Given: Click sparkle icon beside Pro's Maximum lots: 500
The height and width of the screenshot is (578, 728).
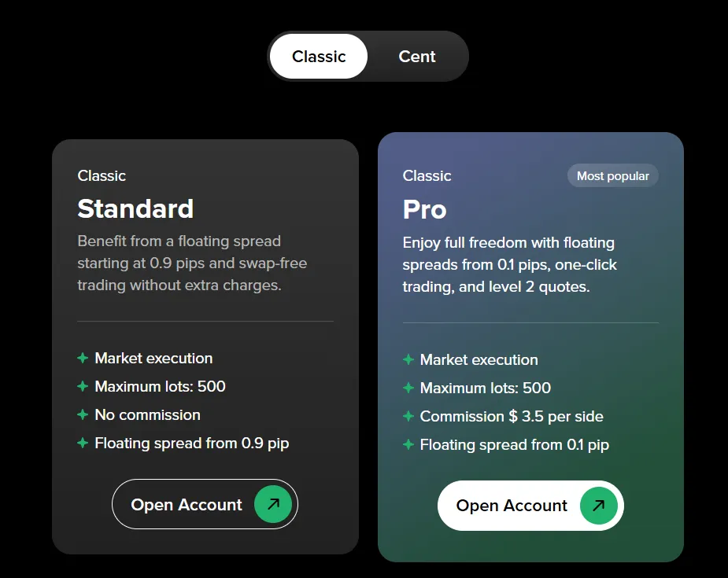Looking at the screenshot, I should pyautogui.click(x=408, y=388).
